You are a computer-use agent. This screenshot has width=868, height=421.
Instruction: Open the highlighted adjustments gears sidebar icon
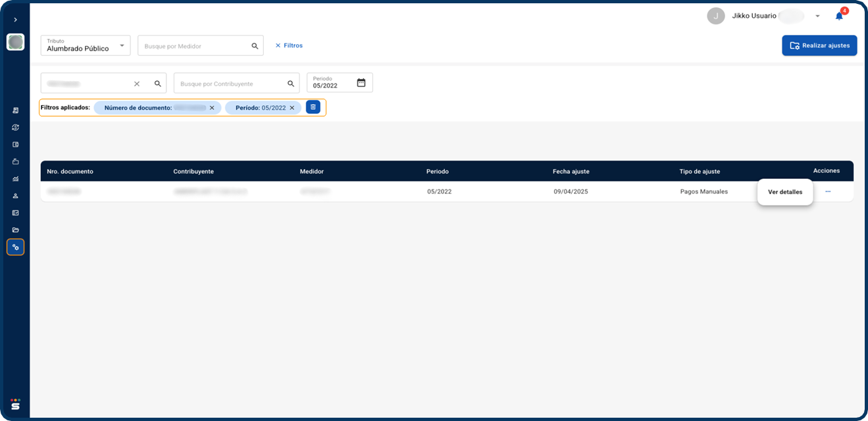tap(16, 247)
